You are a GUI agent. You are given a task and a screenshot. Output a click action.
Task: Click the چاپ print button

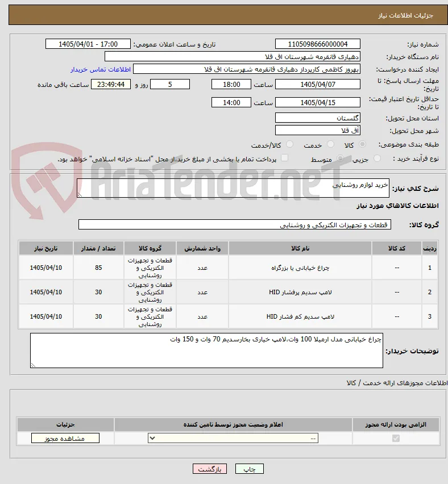(250, 469)
